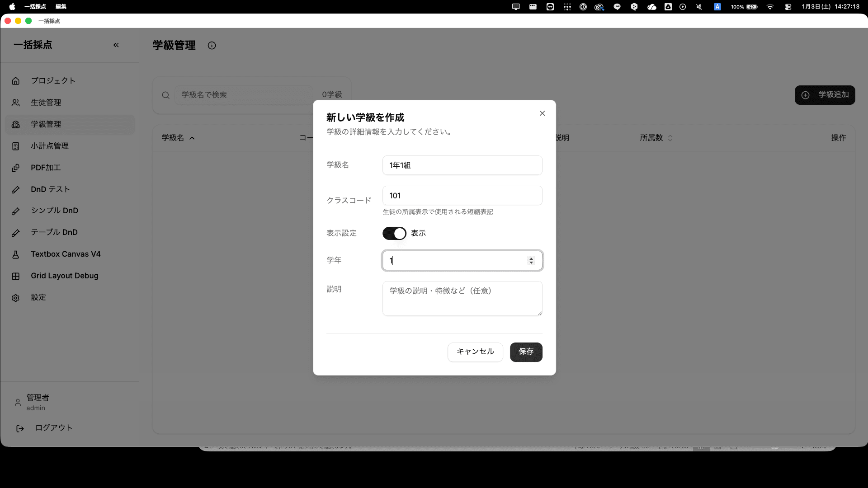Toggle the 学級名 column sort arrow
The image size is (868, 488).
pos(192,138)
